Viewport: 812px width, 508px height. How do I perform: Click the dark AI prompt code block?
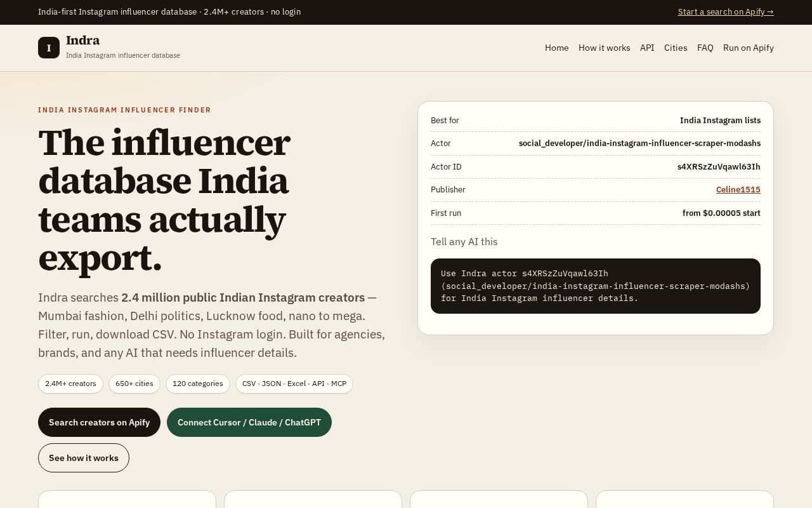[x=596, y=286]
